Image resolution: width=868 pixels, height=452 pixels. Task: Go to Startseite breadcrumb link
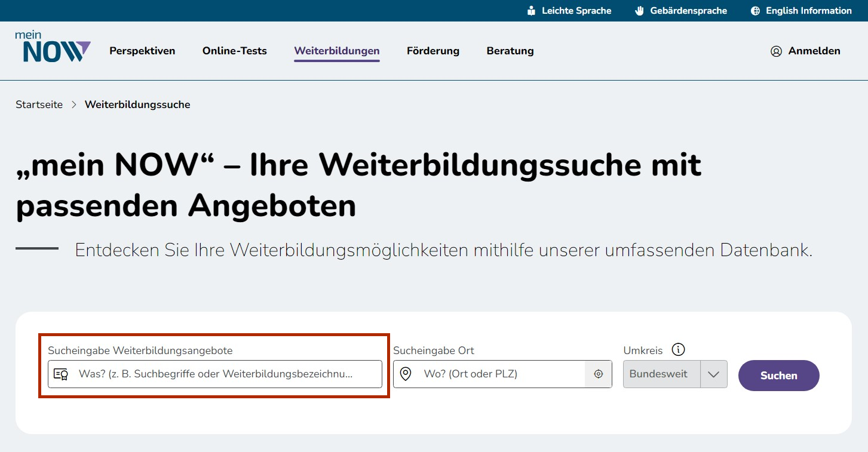(x=39, y=104)
